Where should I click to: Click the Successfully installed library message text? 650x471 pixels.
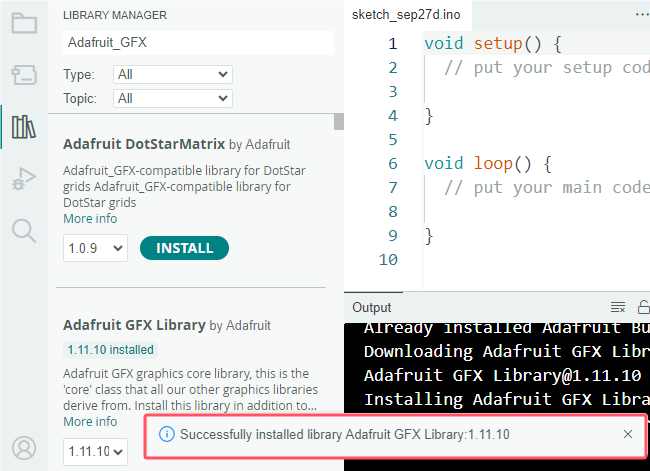(345, 435)
